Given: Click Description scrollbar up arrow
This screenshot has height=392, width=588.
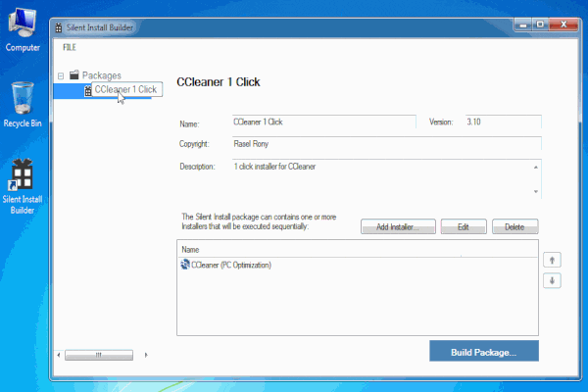Looking at the screenshot, I should [536, 168].
